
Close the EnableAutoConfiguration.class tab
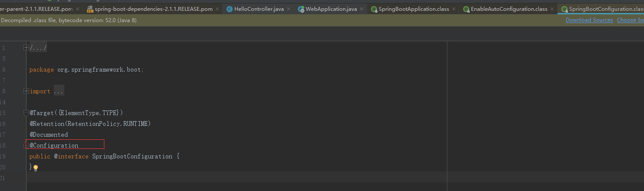[x=552, y=9]
